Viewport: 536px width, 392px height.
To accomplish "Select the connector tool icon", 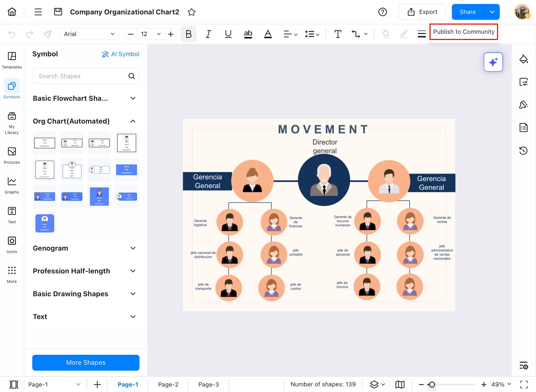I will tap(356, 34).
